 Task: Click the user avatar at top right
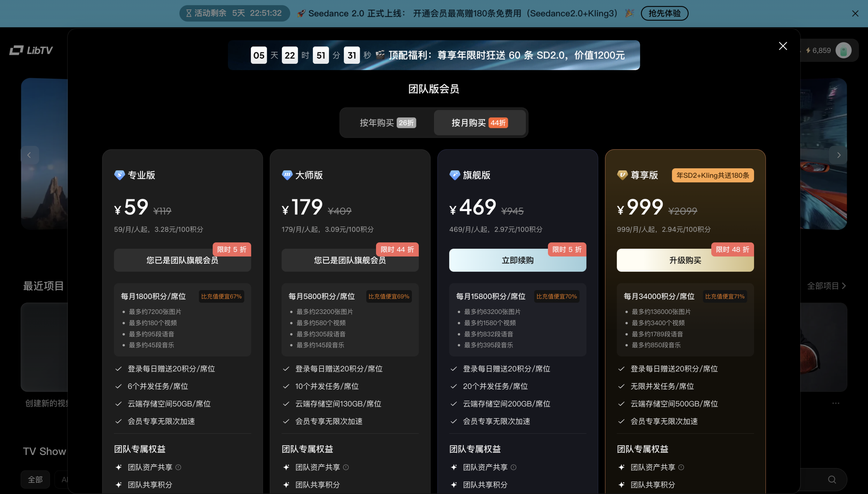pos(844,50)
